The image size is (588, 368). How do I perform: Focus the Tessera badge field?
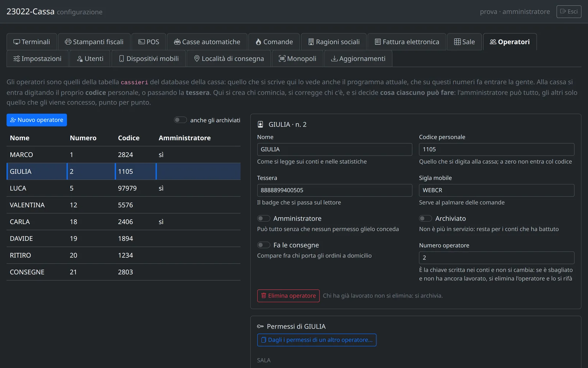(x=334, y=190)
